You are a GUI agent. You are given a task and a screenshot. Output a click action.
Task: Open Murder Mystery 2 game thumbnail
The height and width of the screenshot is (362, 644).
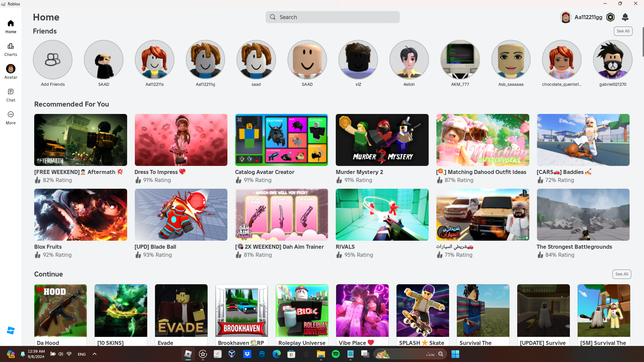382,140
